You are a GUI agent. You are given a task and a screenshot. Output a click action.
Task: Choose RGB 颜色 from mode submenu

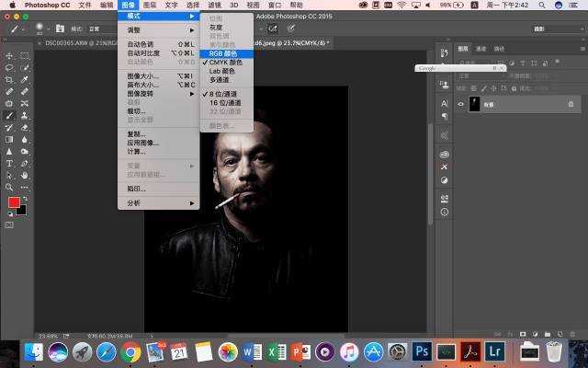pos(222,53)
